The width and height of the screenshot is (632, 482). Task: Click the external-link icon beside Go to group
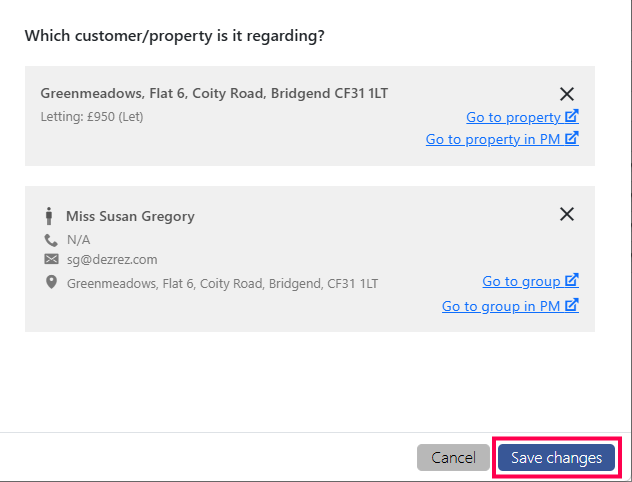572,280
